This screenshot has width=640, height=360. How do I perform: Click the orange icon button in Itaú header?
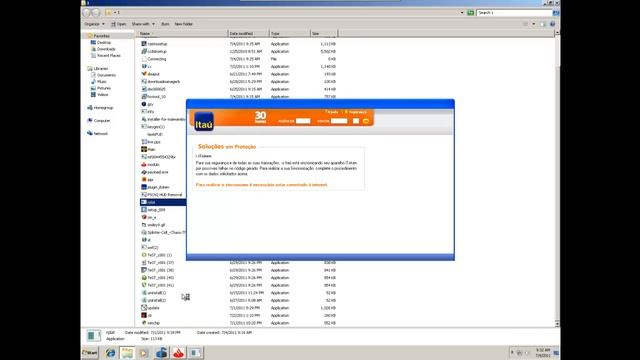[x=366, y=121]
